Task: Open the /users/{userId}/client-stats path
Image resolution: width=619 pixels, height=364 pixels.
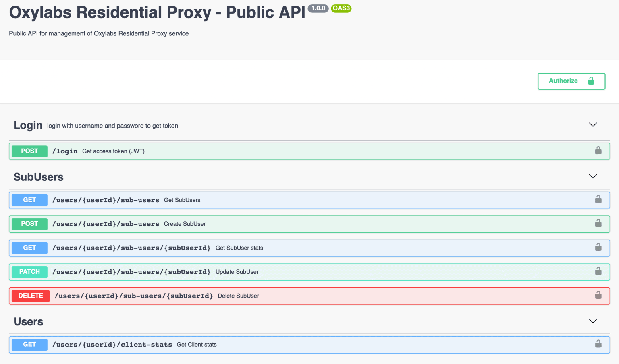Action: click(x=112, y=345)
